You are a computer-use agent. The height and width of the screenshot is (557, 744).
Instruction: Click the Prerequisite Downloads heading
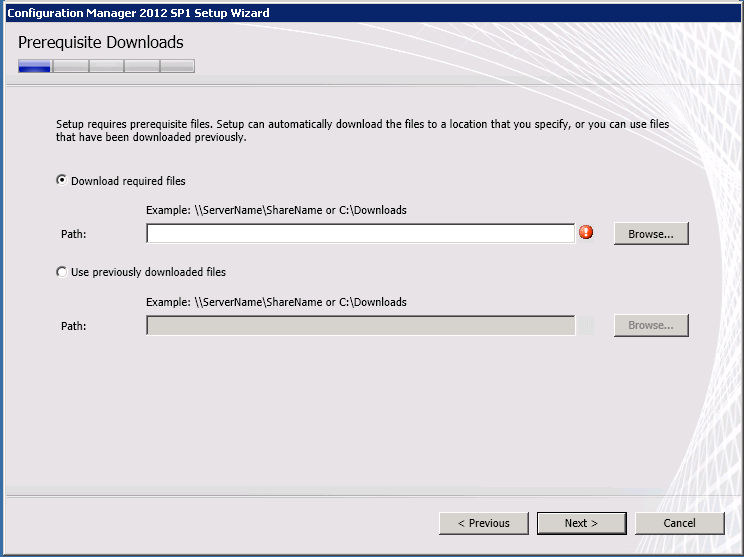pos(101,43)
